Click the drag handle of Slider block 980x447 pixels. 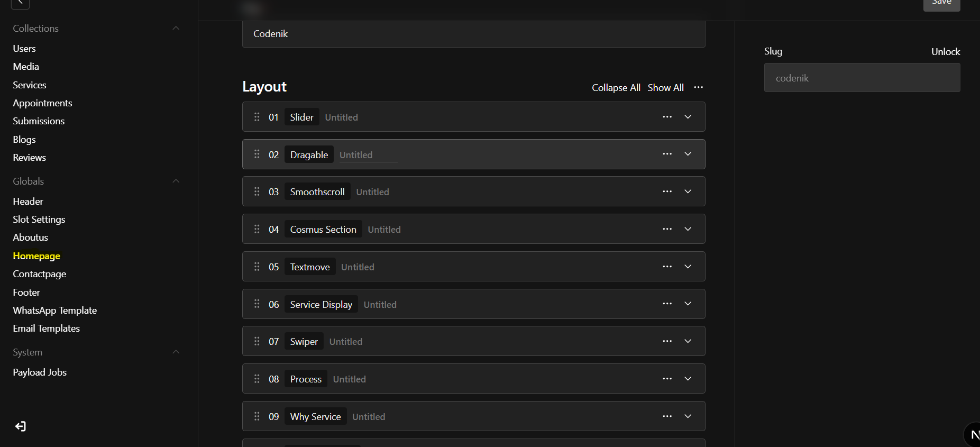[257, 117]
